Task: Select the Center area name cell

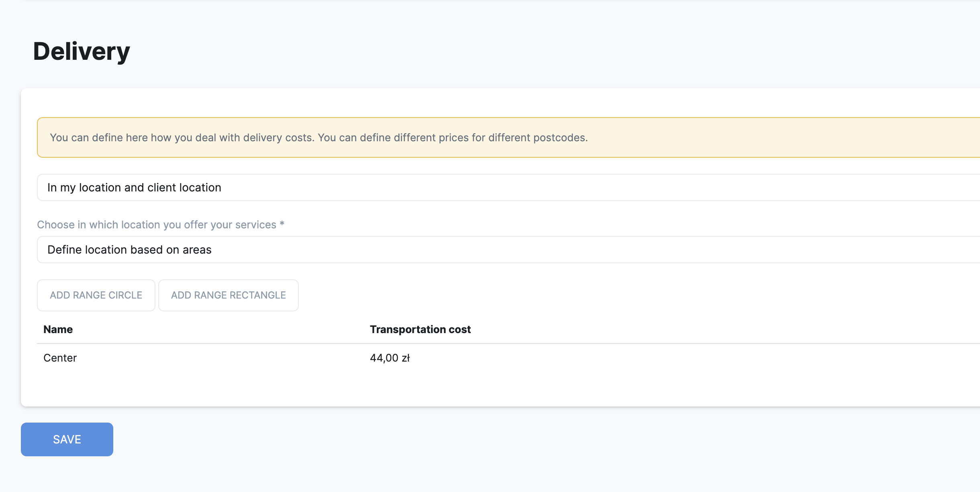Action: (60, 358)
